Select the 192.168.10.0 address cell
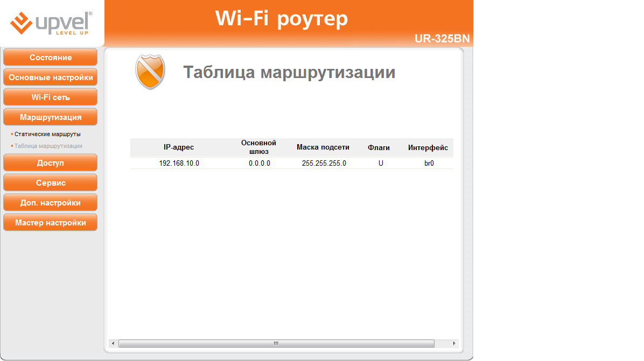Viewport: 644px width, 361px height. click(x=179, y=163)
